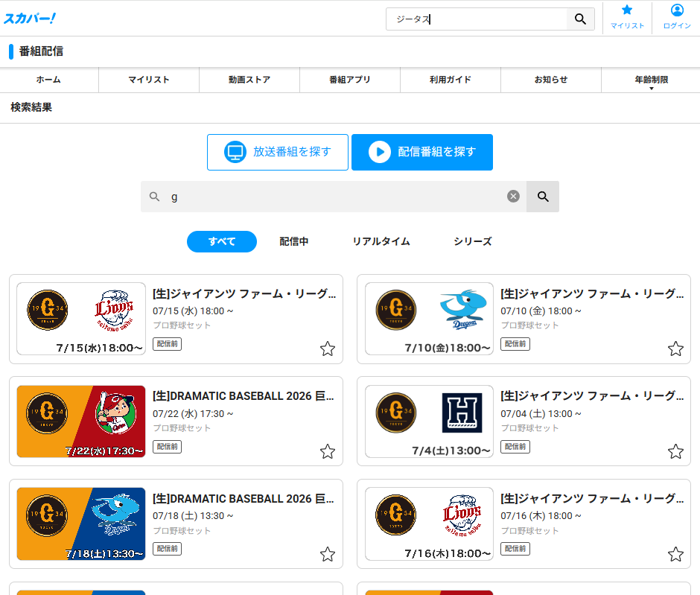Click the search field containing g
700x595 pixels.
(334, 197)
